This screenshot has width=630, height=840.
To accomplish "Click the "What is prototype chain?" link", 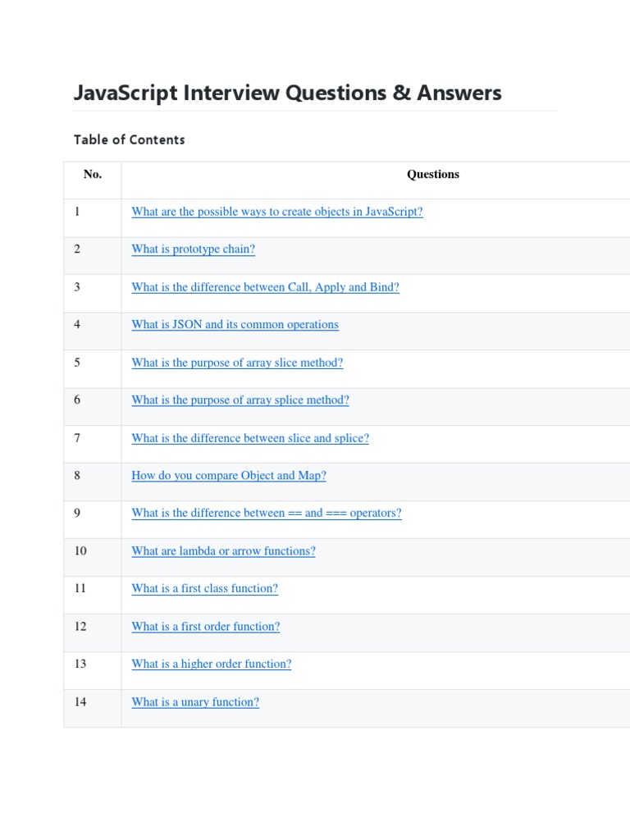I will pos(194,249).
